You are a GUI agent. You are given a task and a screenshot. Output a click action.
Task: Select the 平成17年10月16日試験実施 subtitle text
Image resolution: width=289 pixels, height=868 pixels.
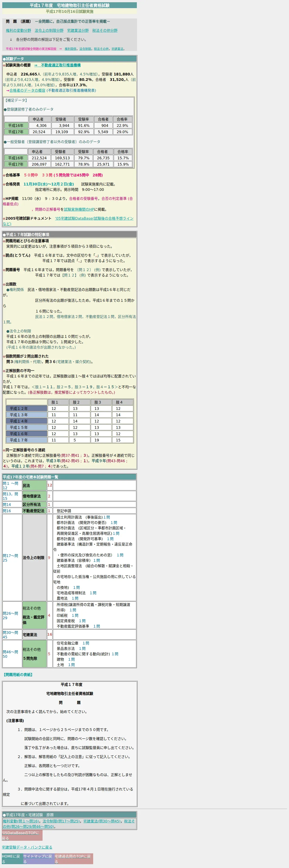click(70, 11)
